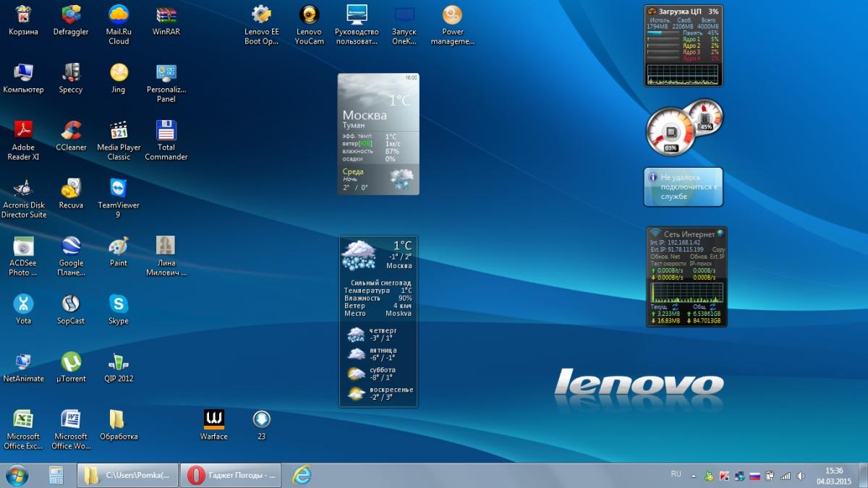Click the TeamViewer 9 desktop icon
Screen dimensions: 868x488
pos(119,189)
